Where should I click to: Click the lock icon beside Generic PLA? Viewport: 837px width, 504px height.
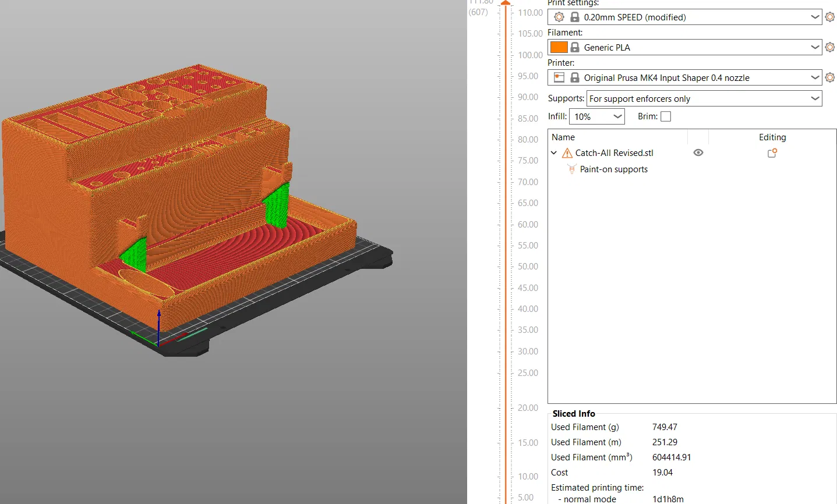pyautogui.click(x=575, y=47)
